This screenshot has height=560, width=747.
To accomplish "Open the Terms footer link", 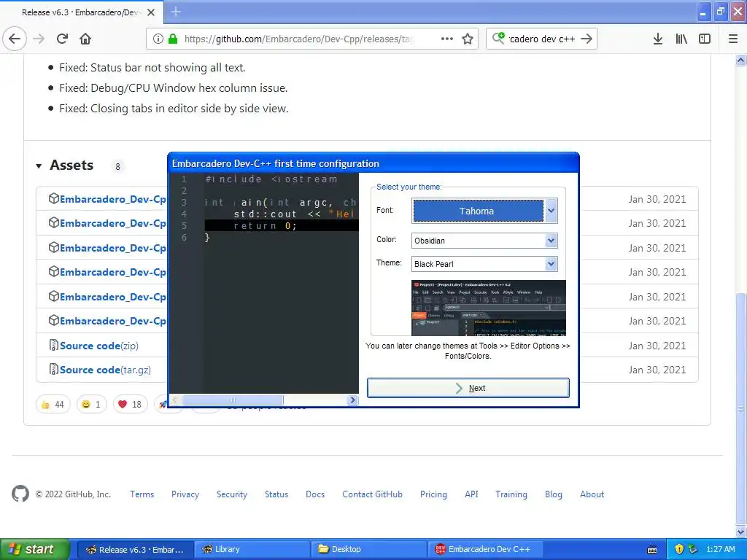I will tap(142, 494).
